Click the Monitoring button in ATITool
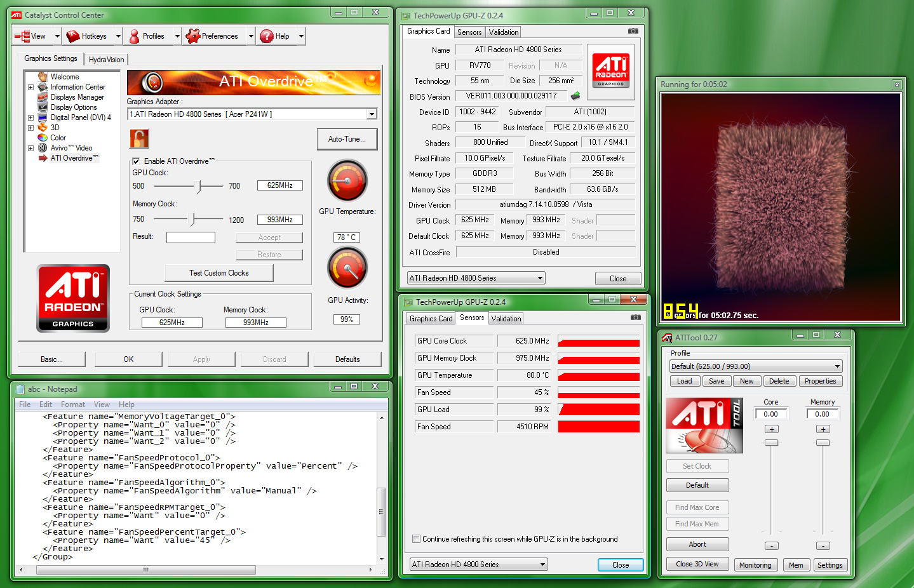914x588 pixels. pyautogui.click(x=755, y=565)
